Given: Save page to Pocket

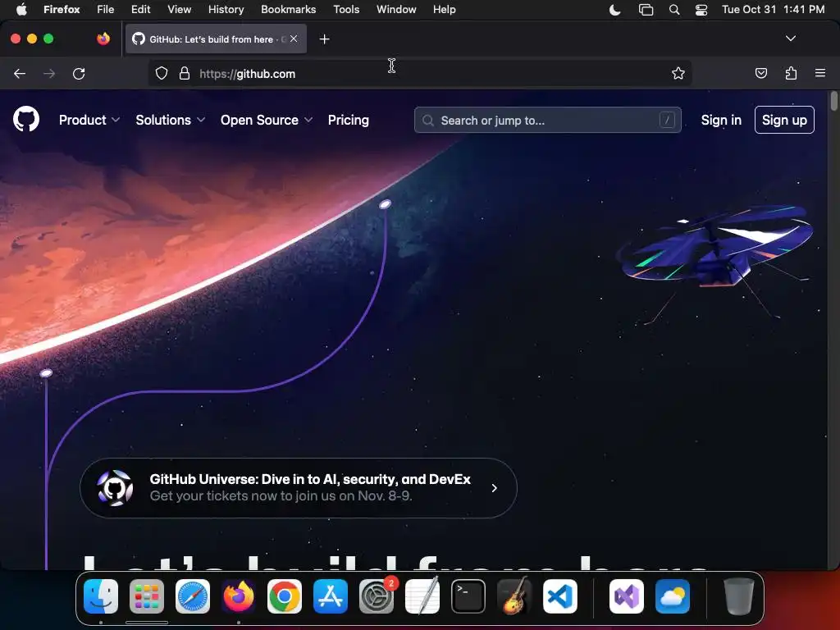Looking at the screenshot, I should pos(760,73).
